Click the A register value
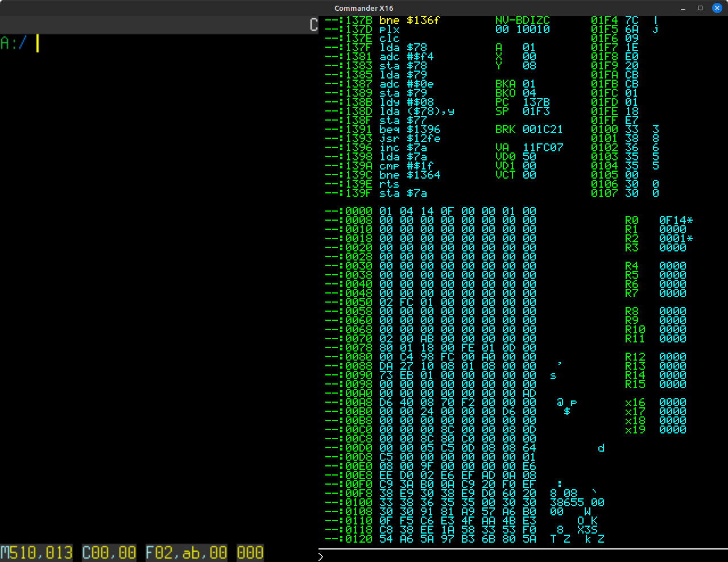 click(x=530, y=48)
